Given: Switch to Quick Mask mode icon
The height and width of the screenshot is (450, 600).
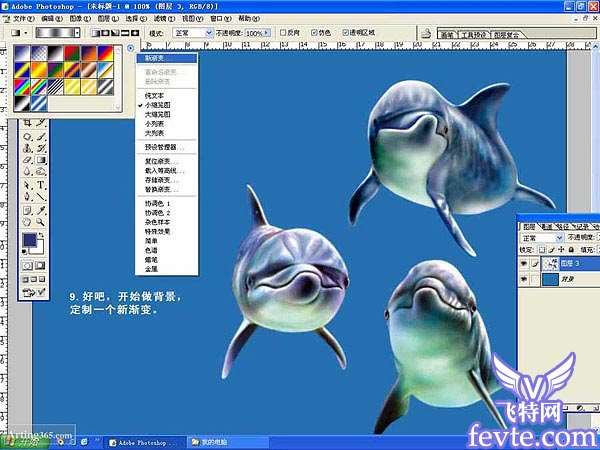Looking at the screenshot, I should coord(40,266).
